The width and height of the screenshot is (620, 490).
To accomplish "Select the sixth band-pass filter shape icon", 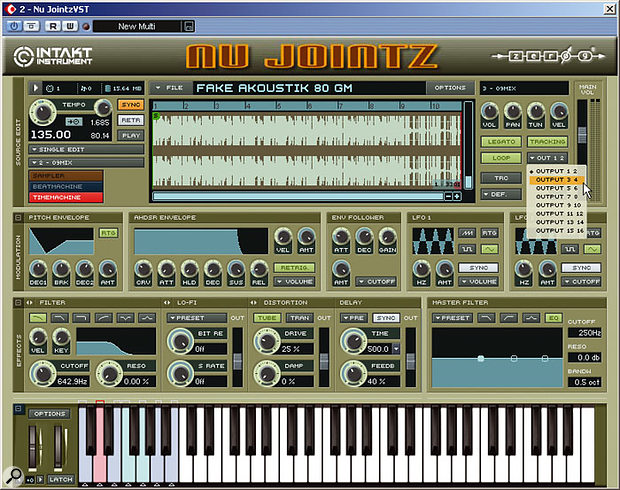I will click(147, 318).
